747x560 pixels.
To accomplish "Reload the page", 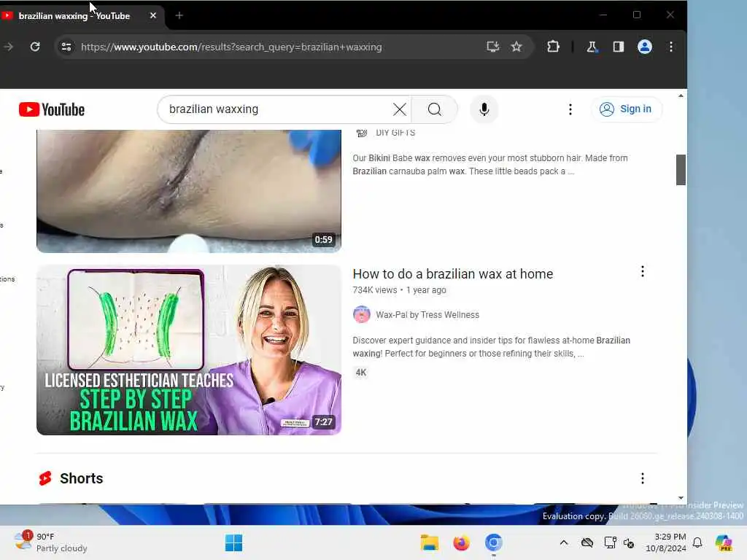I will [x=35, y=47].
